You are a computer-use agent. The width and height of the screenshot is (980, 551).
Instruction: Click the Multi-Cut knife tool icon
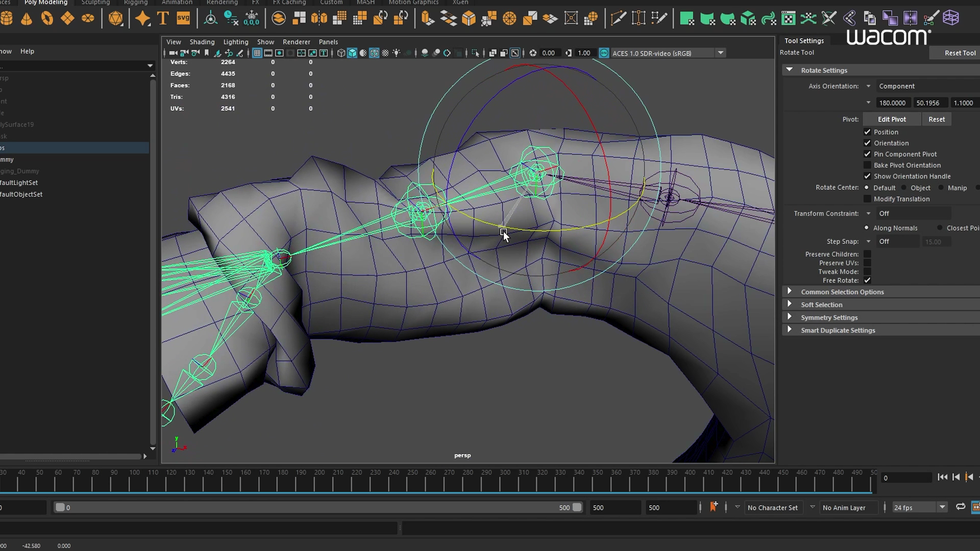click(618, 19)
